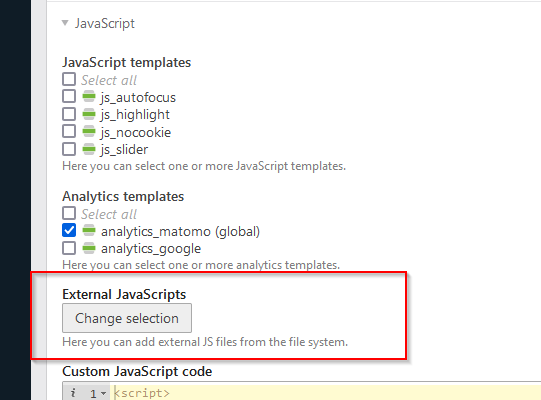Viewport: 541px width, 400px height.
Task: Open the analytics_matomo template edit icon
Action: point(89,230)
